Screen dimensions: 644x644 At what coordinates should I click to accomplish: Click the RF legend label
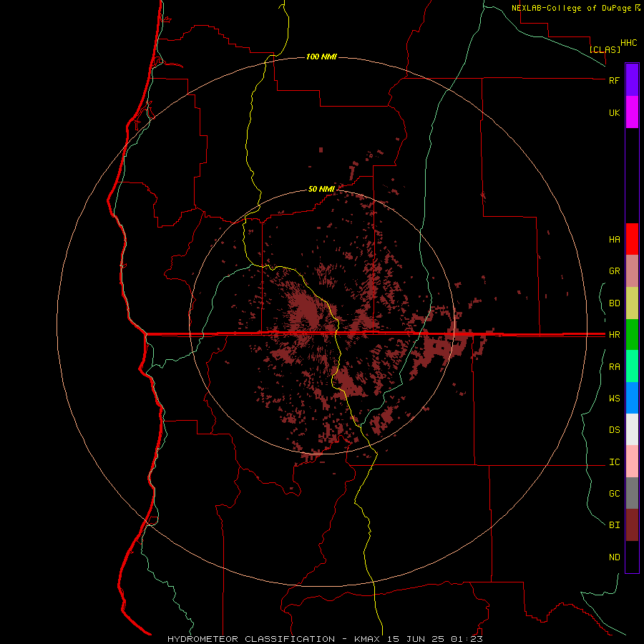tap(614, 80)
